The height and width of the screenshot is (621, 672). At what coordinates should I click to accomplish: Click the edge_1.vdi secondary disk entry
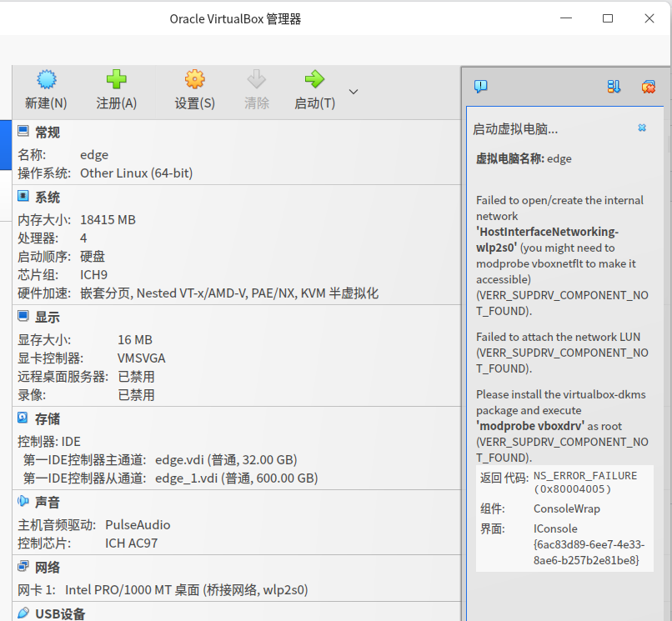click(x=237, y=478)
